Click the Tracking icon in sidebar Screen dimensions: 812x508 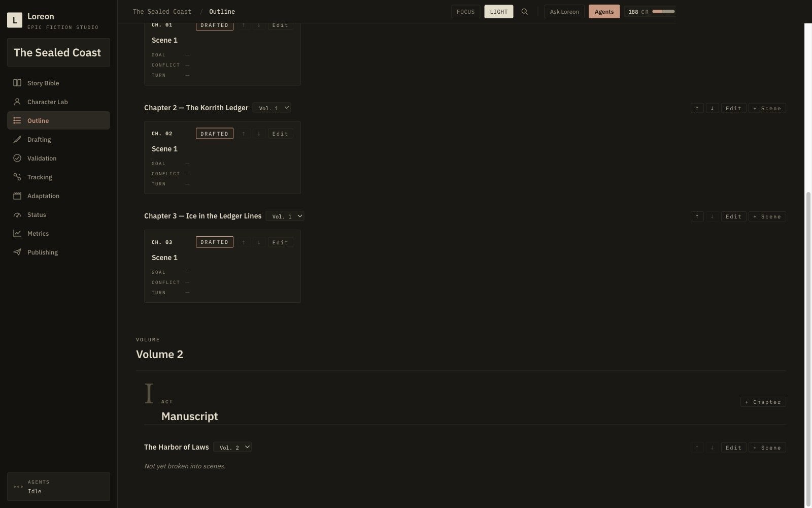pos(17,177)
